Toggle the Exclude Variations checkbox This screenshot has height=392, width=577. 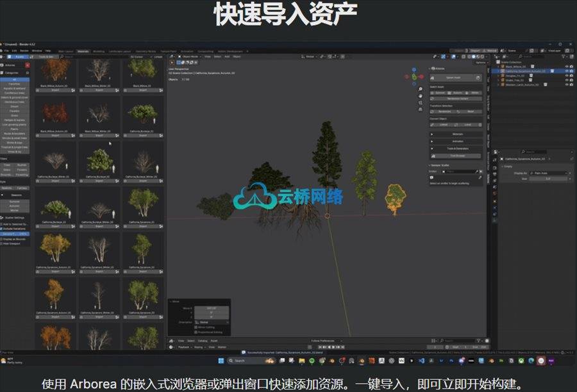click(3, 228)
